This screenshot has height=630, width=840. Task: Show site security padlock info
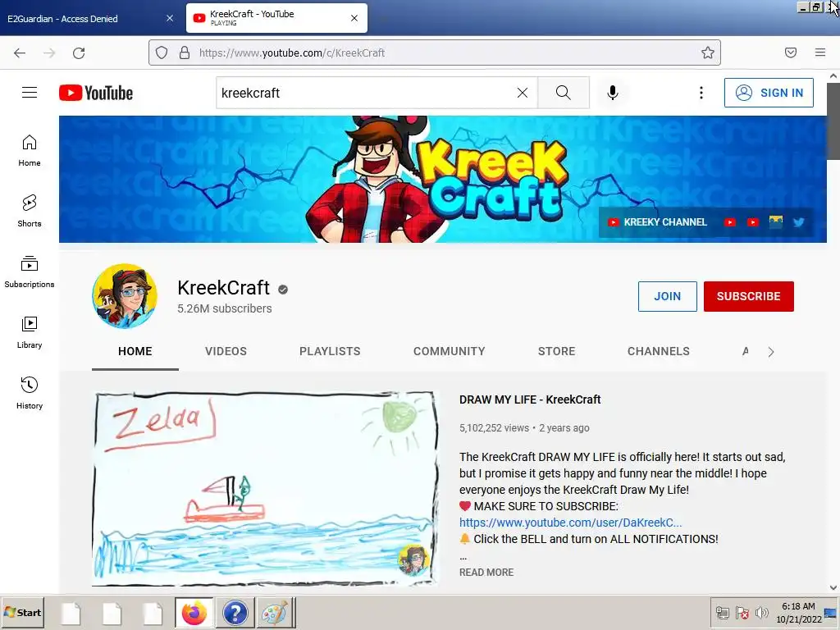[x=185, y=52]
